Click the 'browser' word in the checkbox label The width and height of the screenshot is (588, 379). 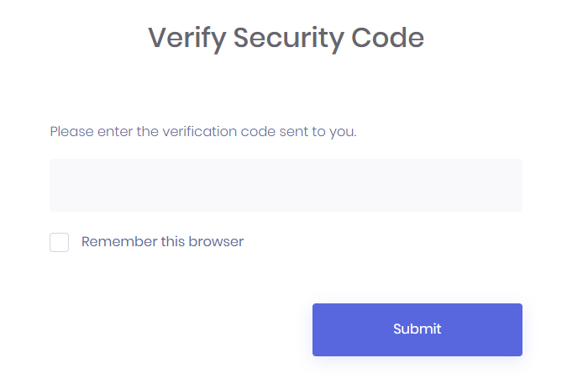(218, 242)
